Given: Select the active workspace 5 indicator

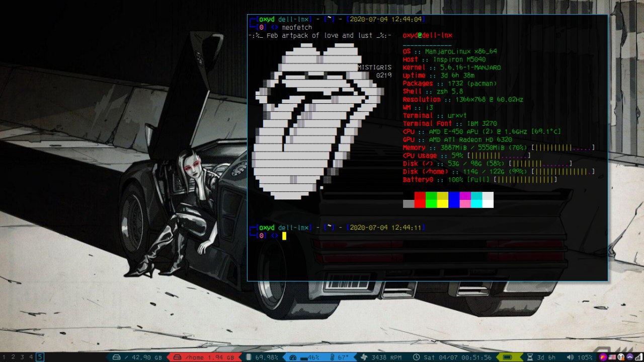Looking at the screenshot, I should (40, 357).
